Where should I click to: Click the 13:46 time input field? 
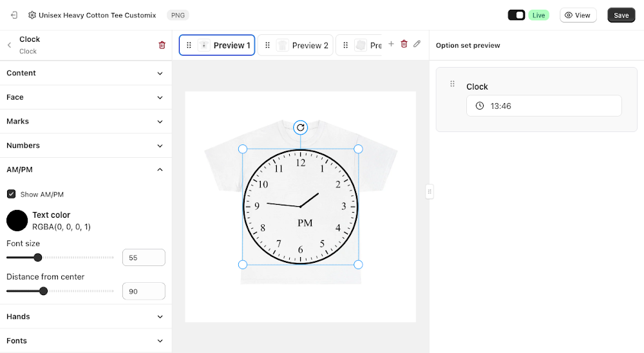(x=544, y=106)
